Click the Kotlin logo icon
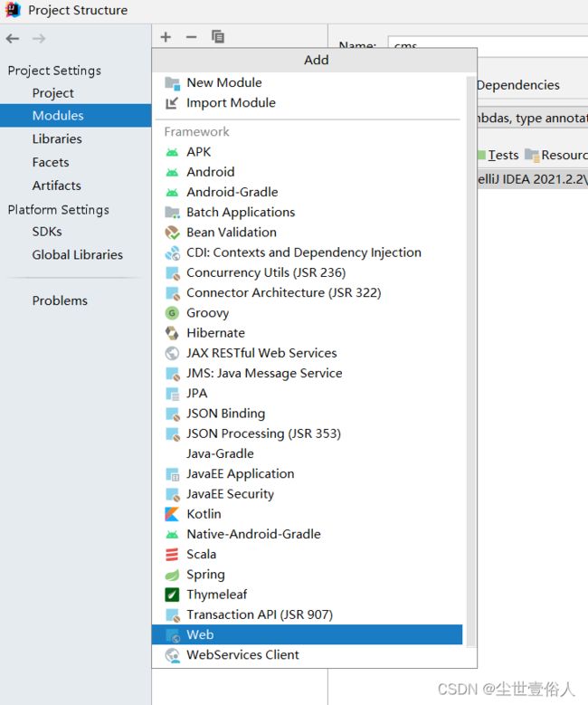 172,514
